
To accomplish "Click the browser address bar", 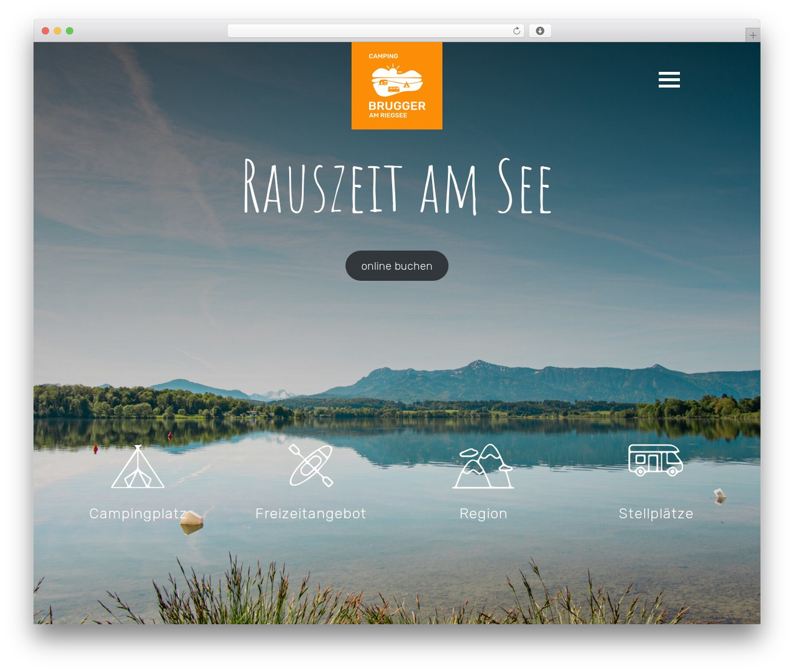I will pos(376,31).
